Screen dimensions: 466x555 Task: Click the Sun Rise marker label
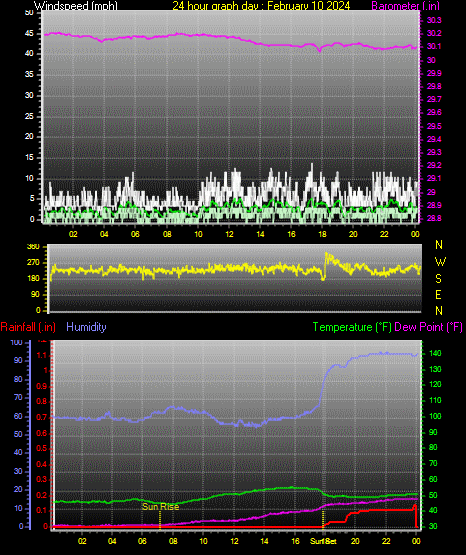161,507
